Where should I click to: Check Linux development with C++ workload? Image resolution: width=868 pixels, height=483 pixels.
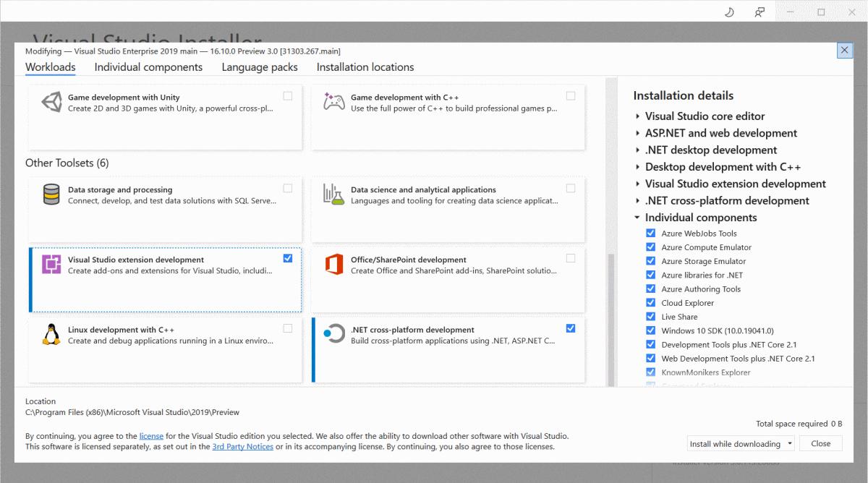click(288, 328)
